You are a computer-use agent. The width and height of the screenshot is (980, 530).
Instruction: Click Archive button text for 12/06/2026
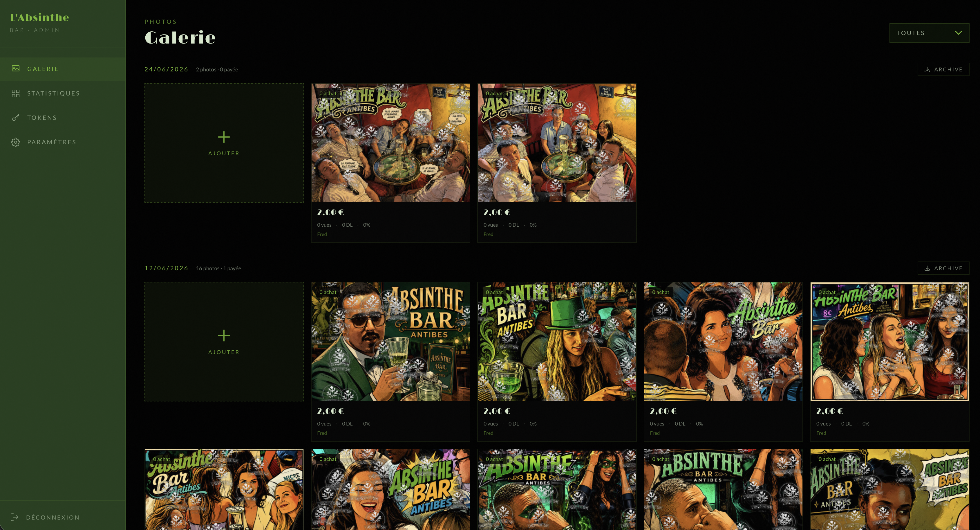tap(948, 268)
